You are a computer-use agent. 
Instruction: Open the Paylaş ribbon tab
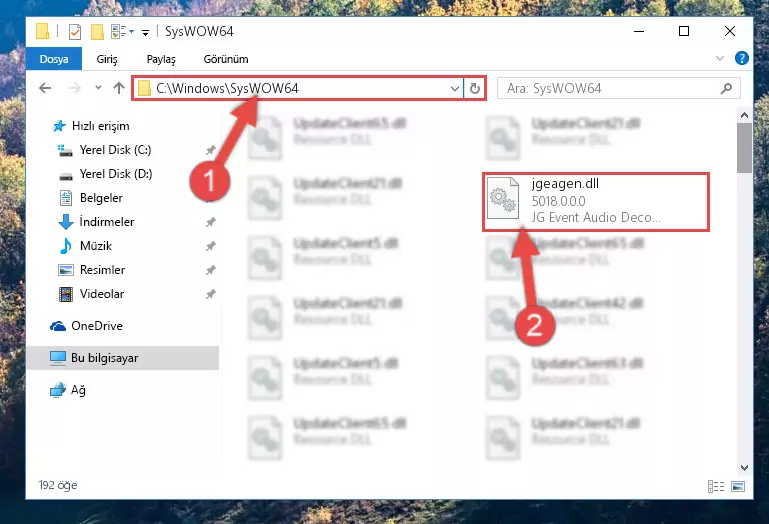tap(161, 59)
